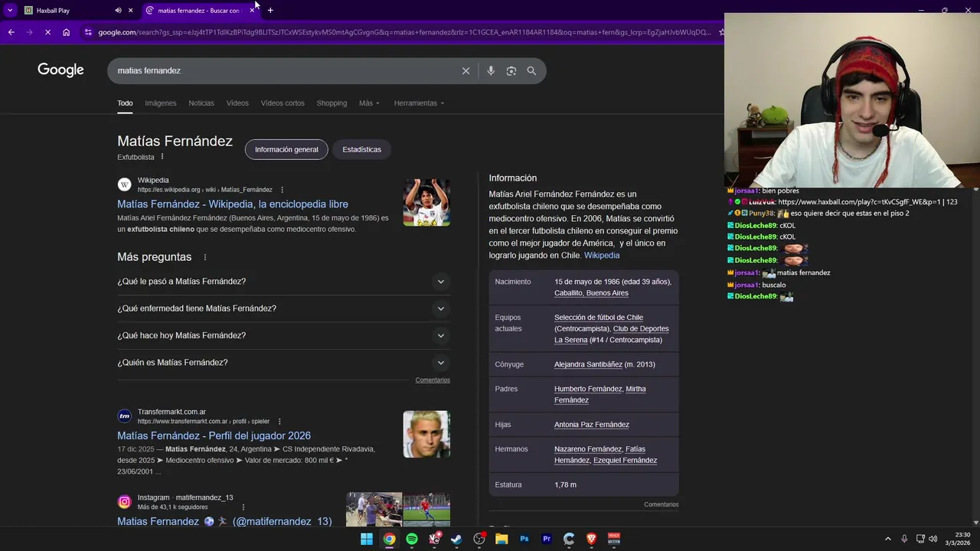Viewport: 980px width, 551px height.
Task: Mute the Haxball Play tab audio
Action: click(118, 11)
